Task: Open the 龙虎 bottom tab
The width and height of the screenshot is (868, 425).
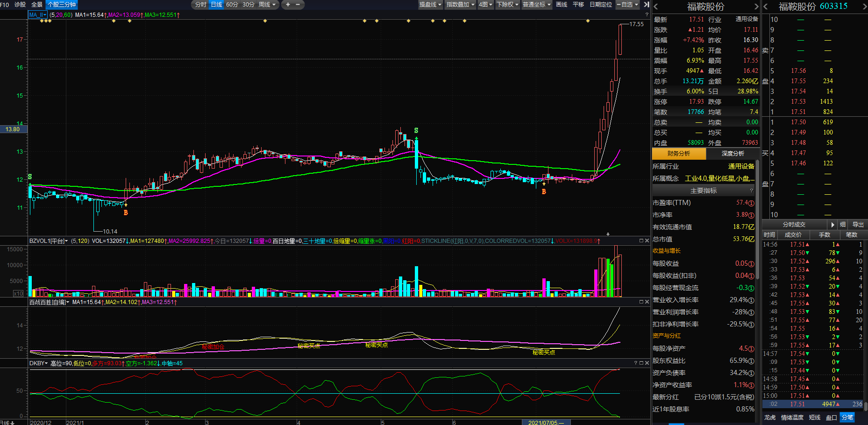Action: 770,418
